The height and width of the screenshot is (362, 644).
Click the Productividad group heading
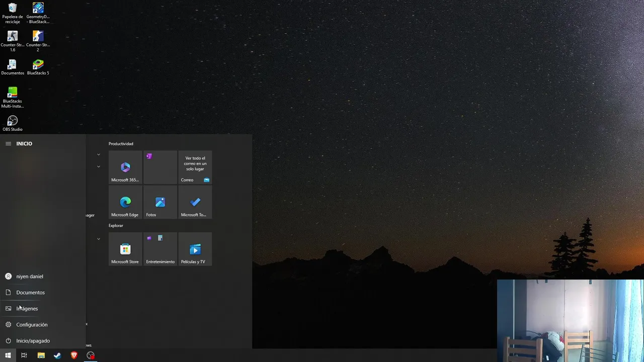coord(121,144)
